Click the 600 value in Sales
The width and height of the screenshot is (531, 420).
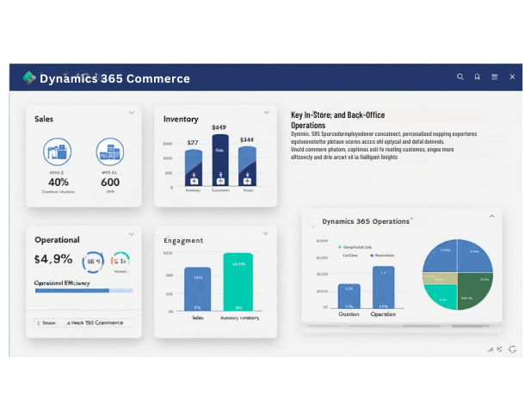coord(110,182)
